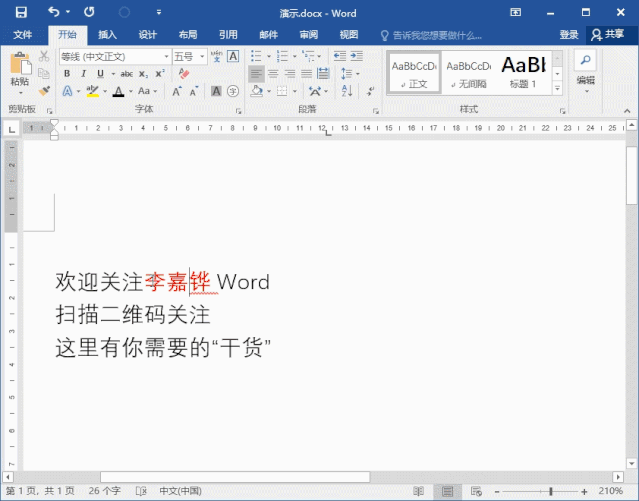Save the document with the floppy icon
The height and width of the screenshot is (501, 639).
coord(21,12)
